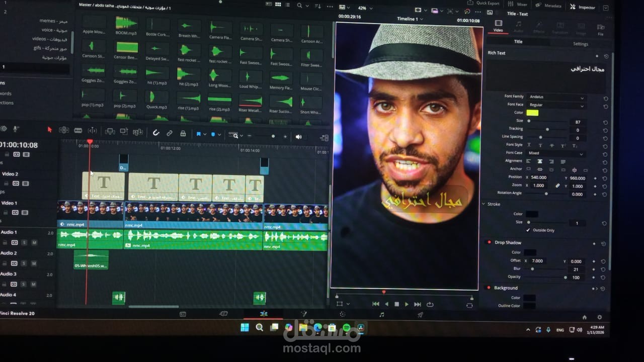
Task: Disable the Video 1 track view toggle
Action: tap(24, 213)
